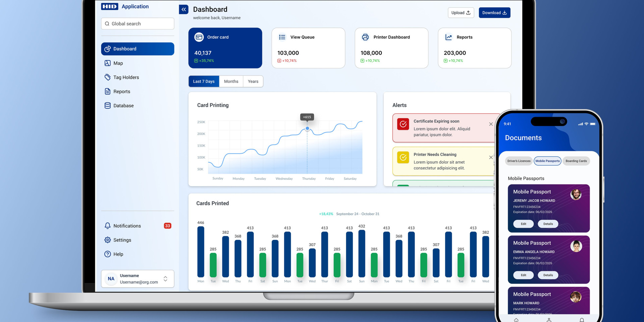
Task: Click the Printer Dashboard printer icon
Action: click(365, 37)
